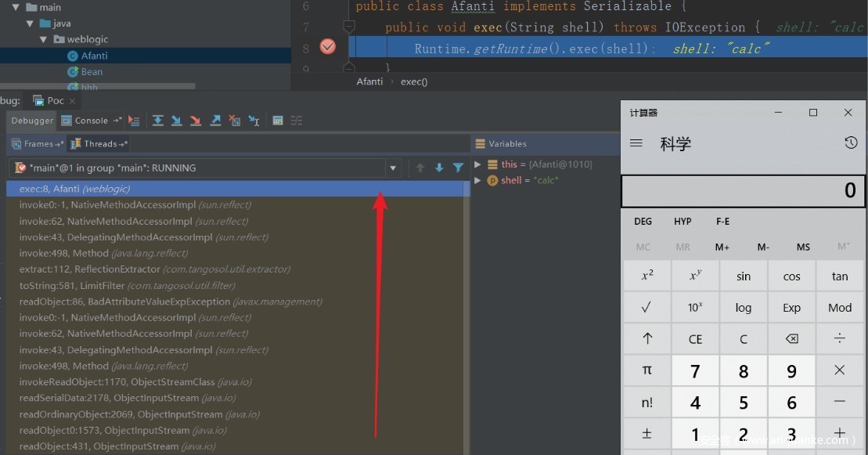The width and height of the screenshot is (868, 455).
Task: Click the Step Into debugger icon
Action: pyautogui.click(x=177, y=121)
